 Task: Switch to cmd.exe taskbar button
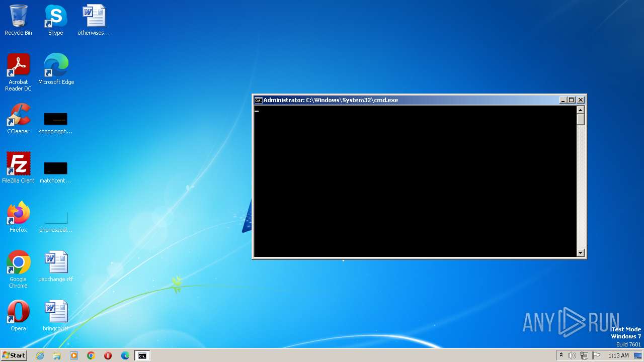(142, 355)
